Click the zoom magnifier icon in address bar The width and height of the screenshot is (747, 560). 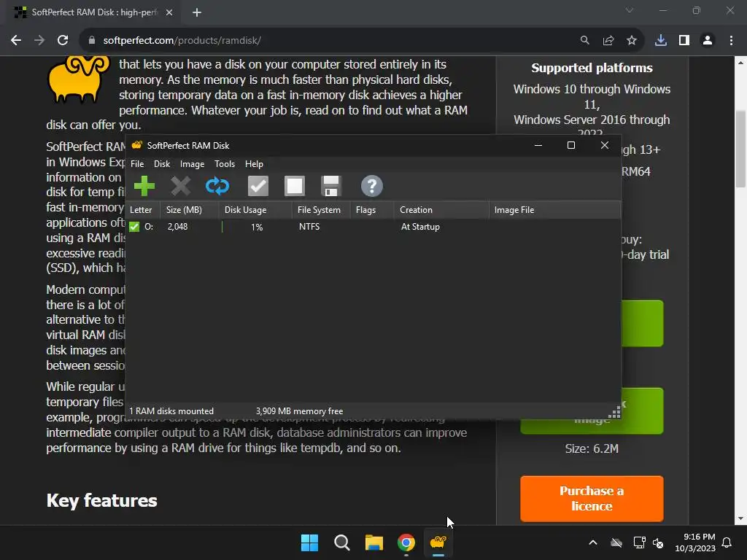point(584,41)
